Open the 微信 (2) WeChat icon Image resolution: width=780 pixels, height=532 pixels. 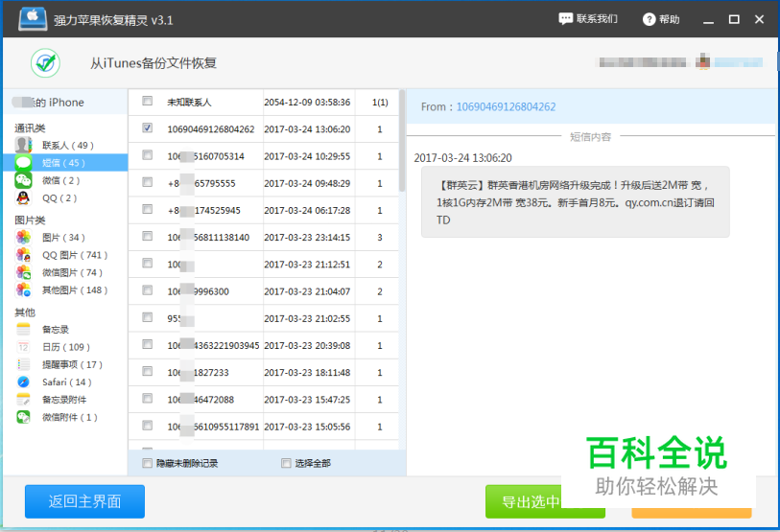coord(23,180)
